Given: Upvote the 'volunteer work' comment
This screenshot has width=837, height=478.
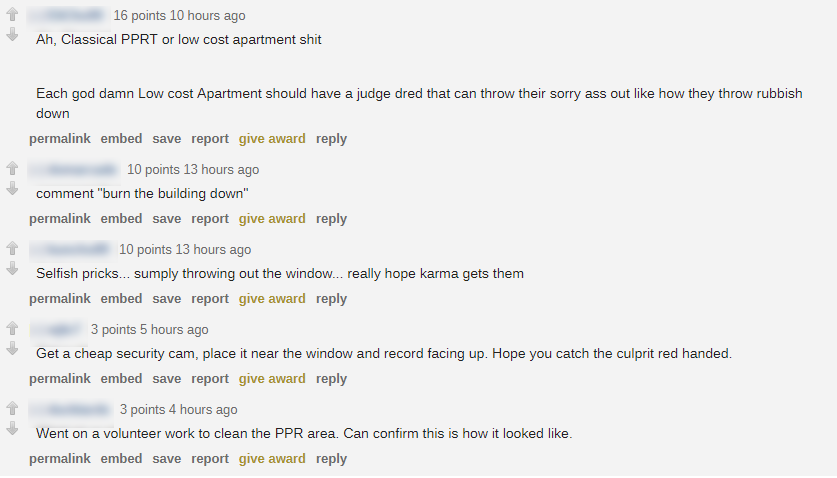Looking at the screenshot, I should click(x=12, y=409).
